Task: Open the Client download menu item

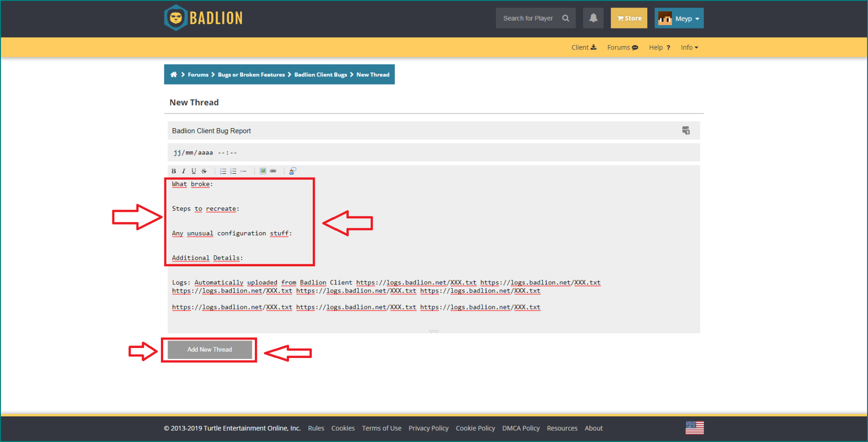Action: pyautogui.click(x=584, y=47)
